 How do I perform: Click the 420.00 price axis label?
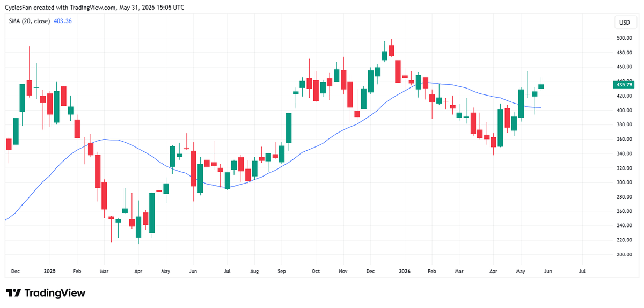click(x=624, y=96)
